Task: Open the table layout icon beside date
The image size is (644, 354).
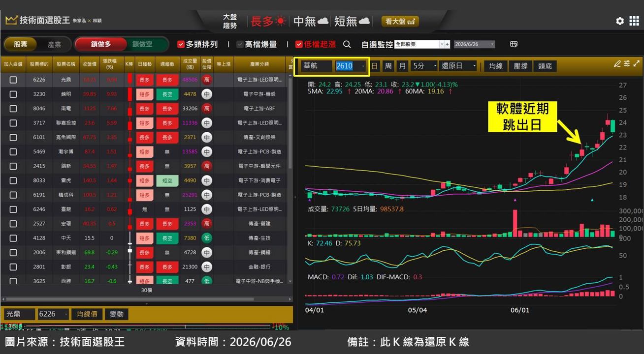Action: tap(514, 44)
